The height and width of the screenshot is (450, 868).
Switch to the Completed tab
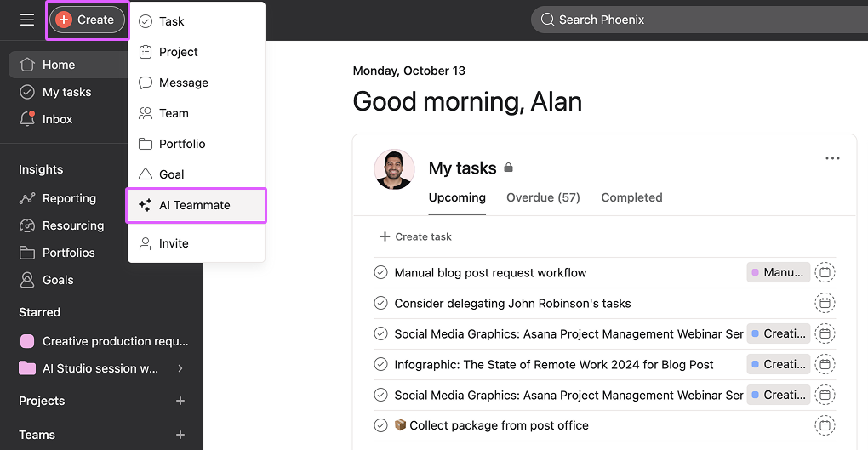(631, 197)
